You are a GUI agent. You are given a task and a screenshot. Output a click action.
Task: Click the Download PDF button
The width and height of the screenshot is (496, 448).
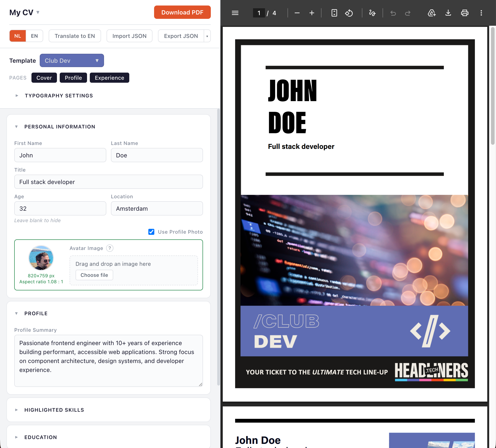pyautogui.click(x=182, y=12)
